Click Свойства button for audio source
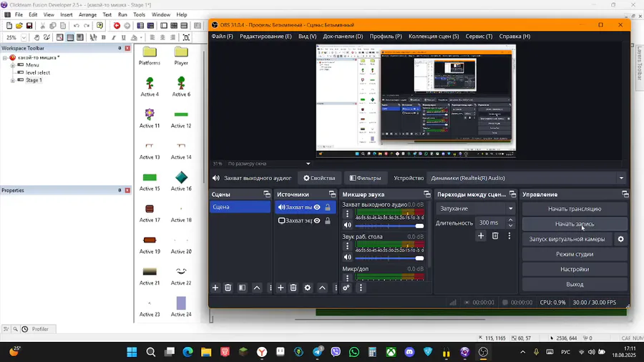This screenshot has height=362, width=644. 319,178
